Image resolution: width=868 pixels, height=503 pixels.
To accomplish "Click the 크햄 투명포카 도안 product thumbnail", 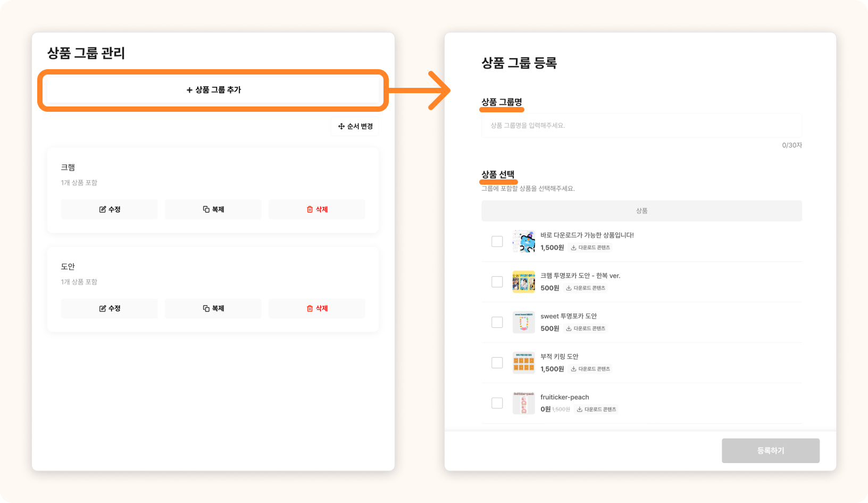I will pos(523,282).
